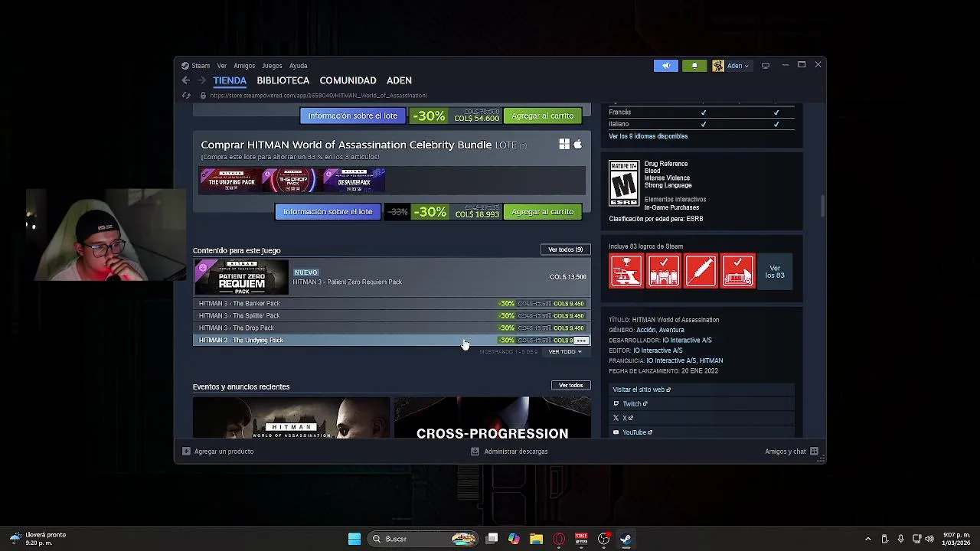The height and width of the screenshot is (551, 980).
Task: Click the Steam taskbar icon
Action: pos(626,539)
